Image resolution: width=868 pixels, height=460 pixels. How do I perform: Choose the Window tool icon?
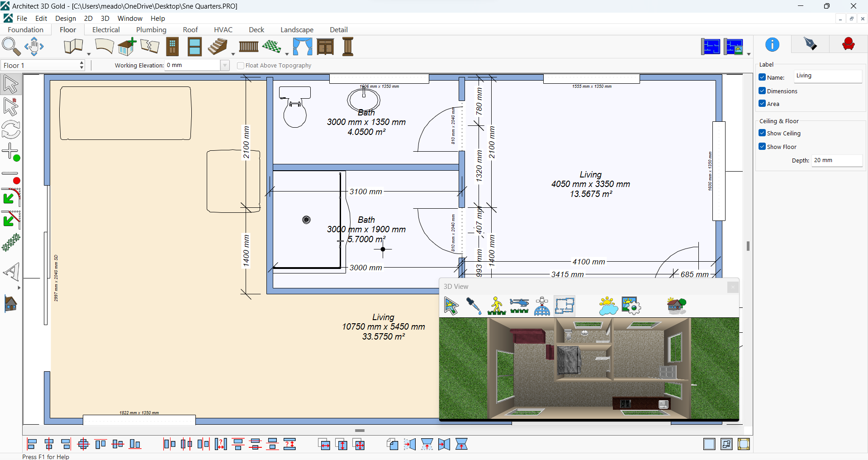pyautogui.click(x=195, y=47)
